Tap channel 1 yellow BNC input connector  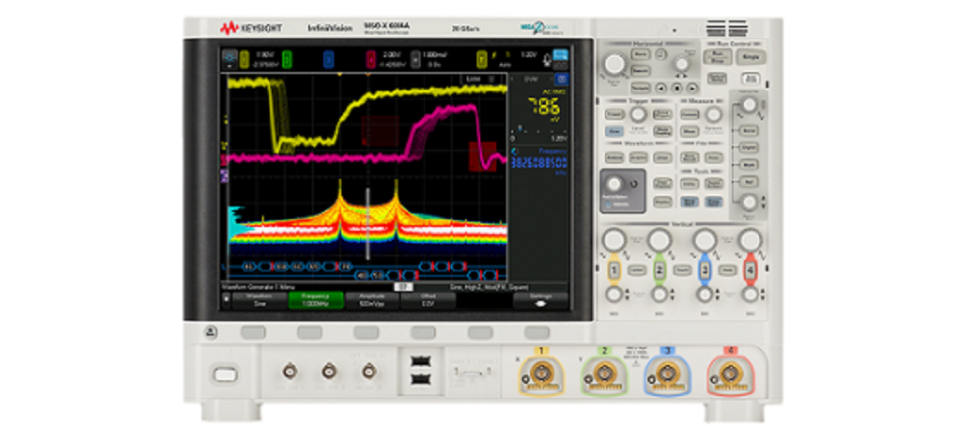click(x=541, y=374)
